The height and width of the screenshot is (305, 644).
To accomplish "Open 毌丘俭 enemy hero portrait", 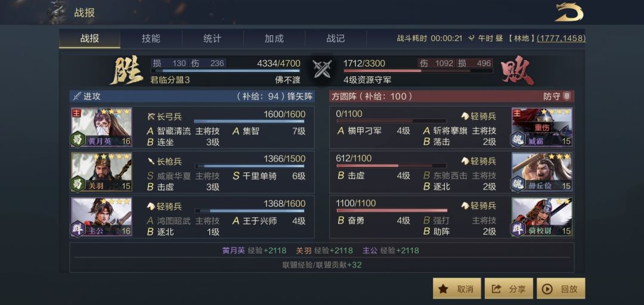I will tap(542, 172).
